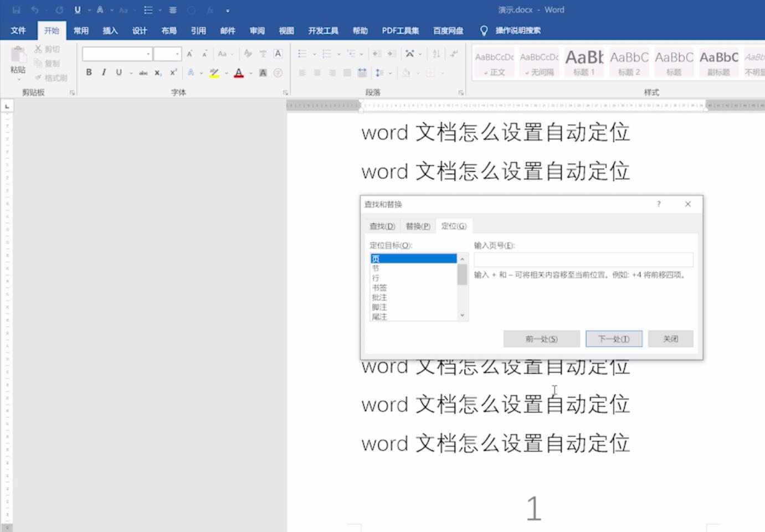Switch to the Find (查找) dialog tab
Image resolution: width=765 pixels, height=532 pixels.
(382, 226)
